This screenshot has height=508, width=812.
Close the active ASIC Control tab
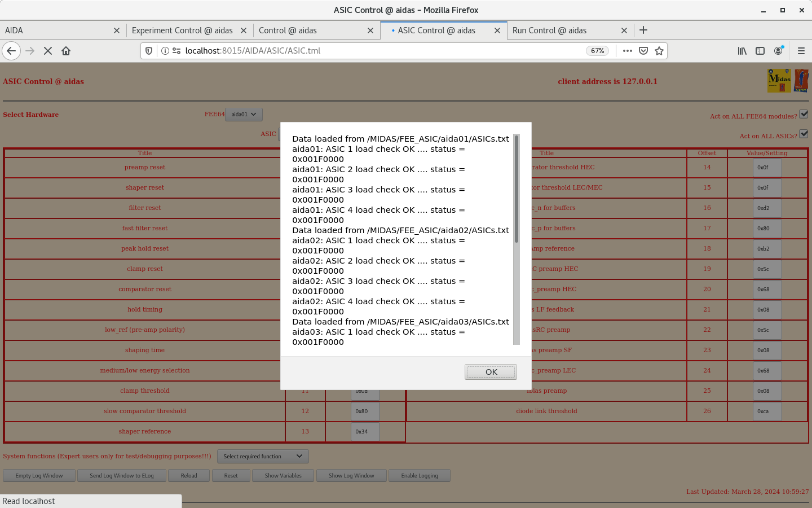(x=497, y=30)
